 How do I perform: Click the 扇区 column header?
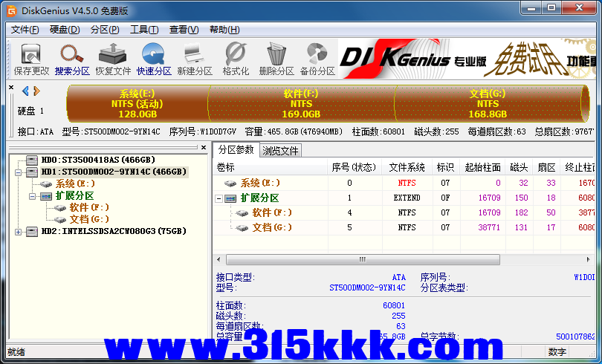546,167
